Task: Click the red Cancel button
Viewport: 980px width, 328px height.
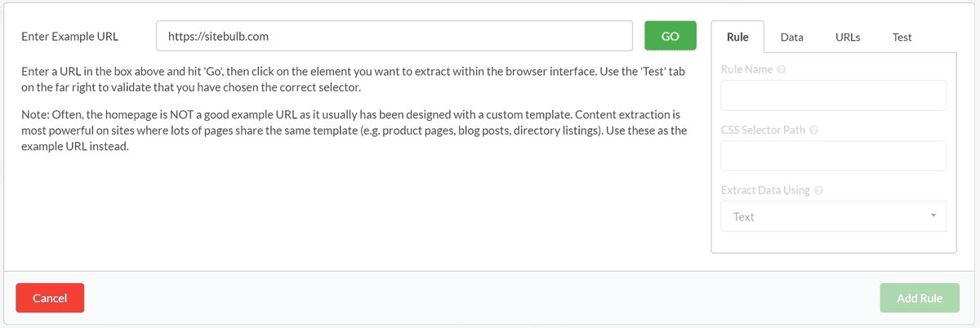Action: (x=50, y=298)
